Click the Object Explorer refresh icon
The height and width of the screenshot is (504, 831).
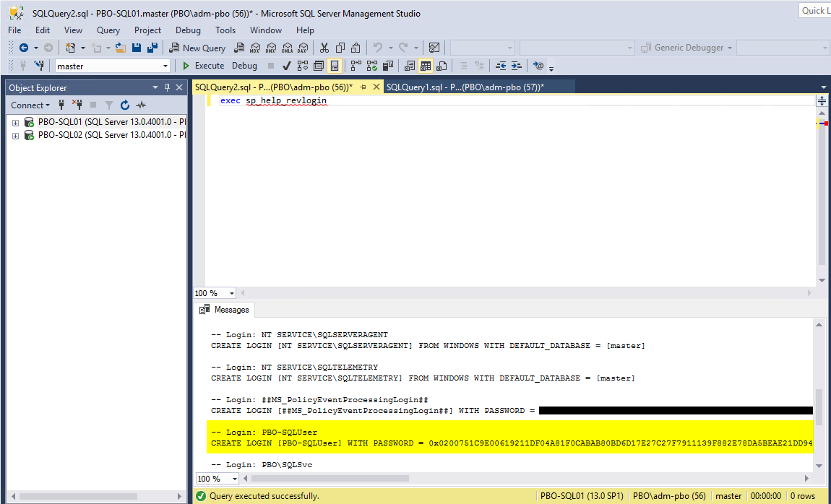(125, 105)
